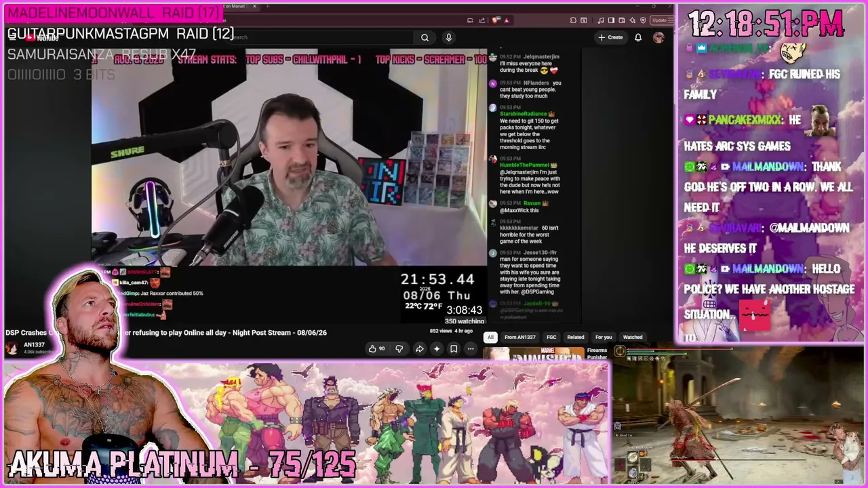Viewport: 868px width, 488px height.
Task: Open YouTube notifications bell
Action: 638,37
